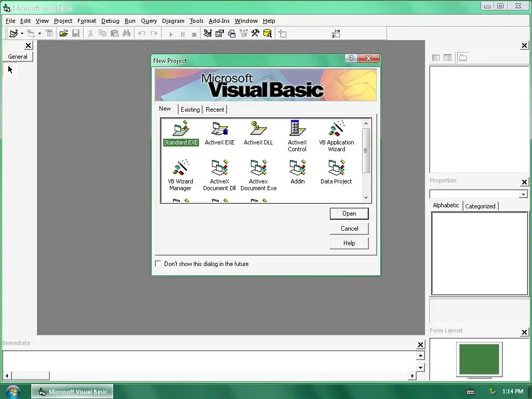Select the Addin project type
Viewport: 532px width, 399px height.
click(298, 172)
